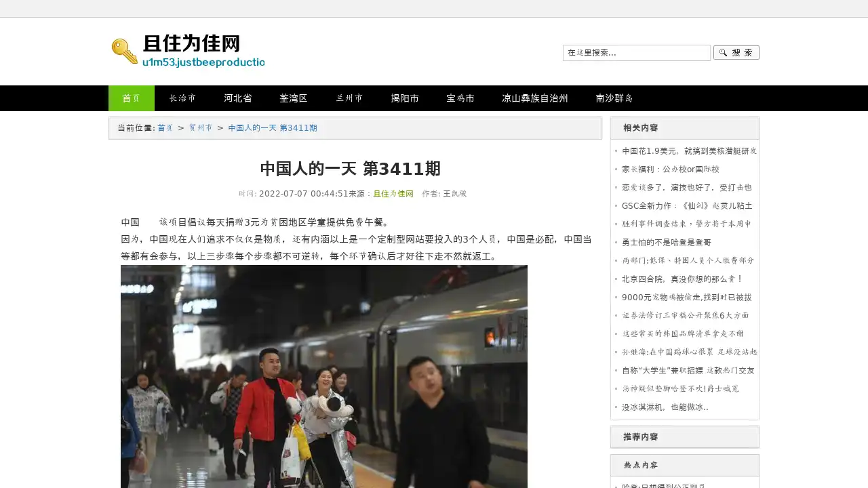Image resolution: width=868 pixels, height=488 pixels.
Task: Open related link 中国花1.9美元
Action: click(689, 150)
